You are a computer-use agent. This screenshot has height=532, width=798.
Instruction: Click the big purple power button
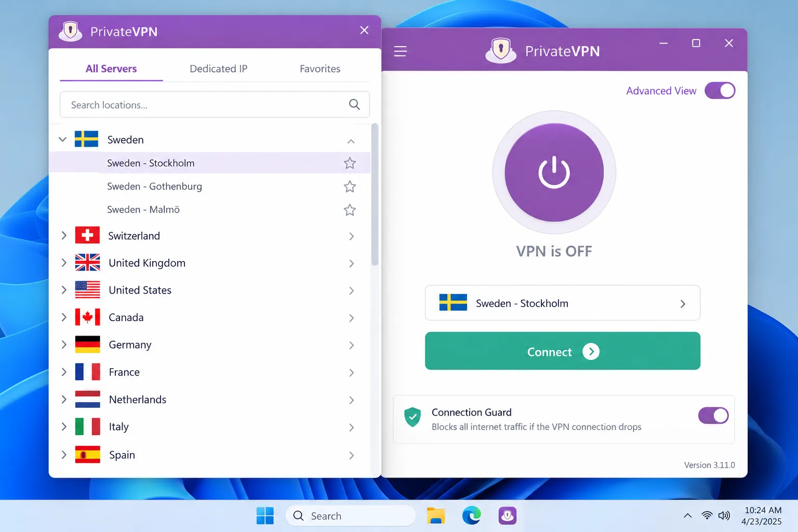(554, 172)
